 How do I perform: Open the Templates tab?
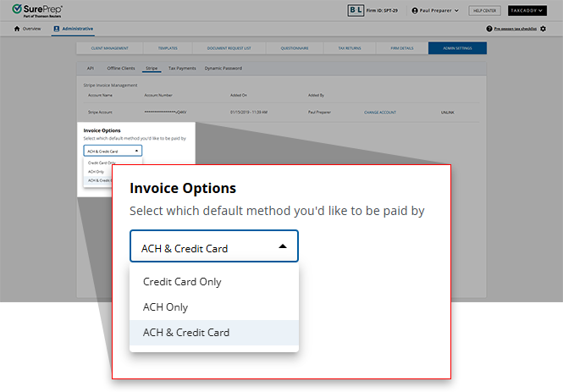click(168, 48)
